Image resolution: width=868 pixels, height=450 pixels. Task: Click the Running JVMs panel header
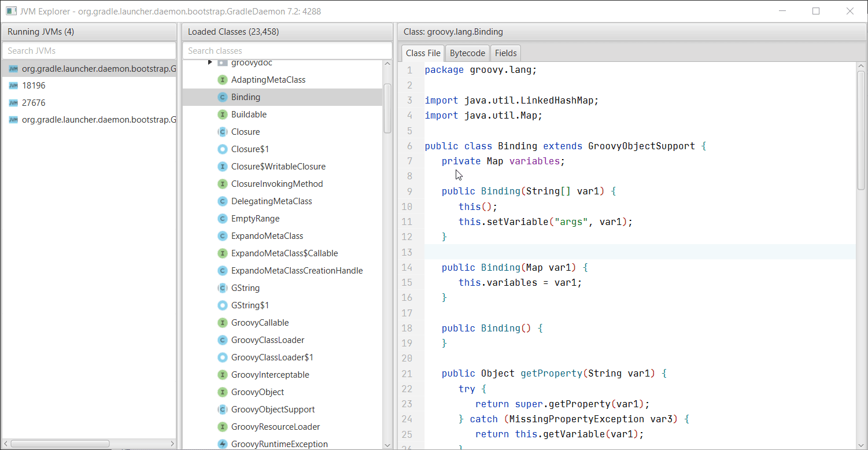pyautogui.click(x=89, y=32)
